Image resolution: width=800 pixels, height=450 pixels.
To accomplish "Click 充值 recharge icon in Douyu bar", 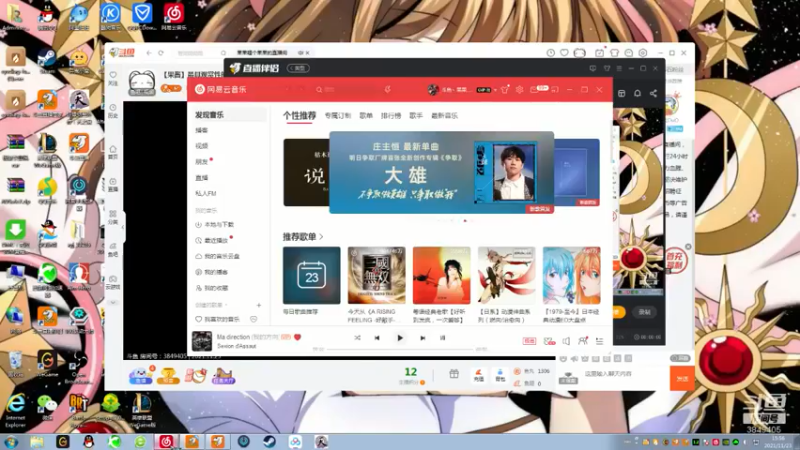I will tap(479, 375).
